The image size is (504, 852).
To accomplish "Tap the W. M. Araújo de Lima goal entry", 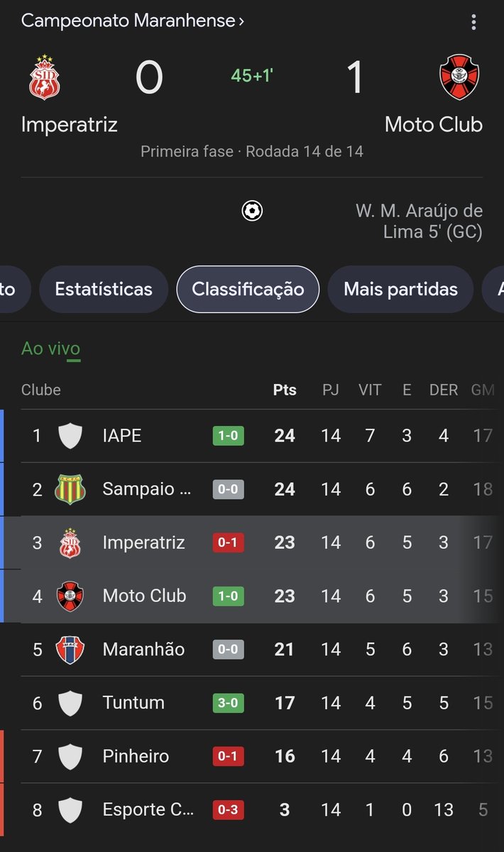I will point(419,222).
